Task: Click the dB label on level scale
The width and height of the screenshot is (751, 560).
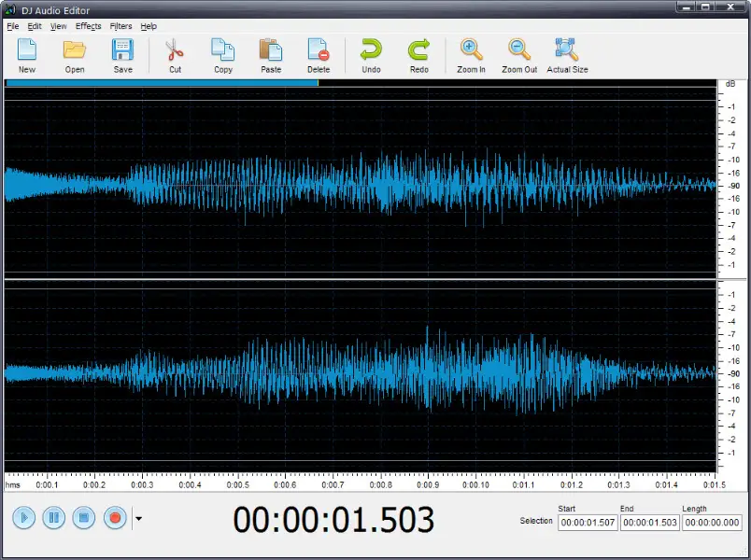Action: point(730,84)
